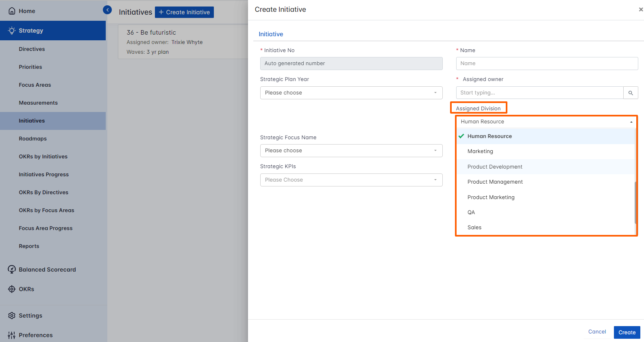Click the OKRs target icon
Screen dimensions: 644x342
pyautogui.click(x=12, y=289)
